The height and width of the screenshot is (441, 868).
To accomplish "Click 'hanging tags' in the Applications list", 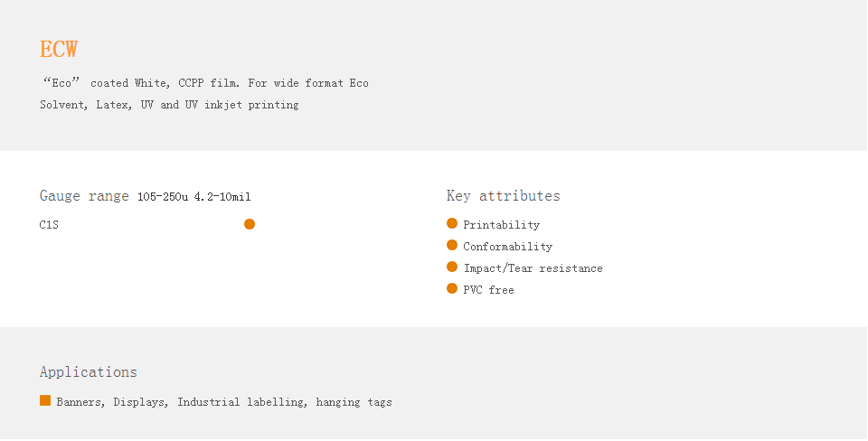I will click(x=354, y=402).
